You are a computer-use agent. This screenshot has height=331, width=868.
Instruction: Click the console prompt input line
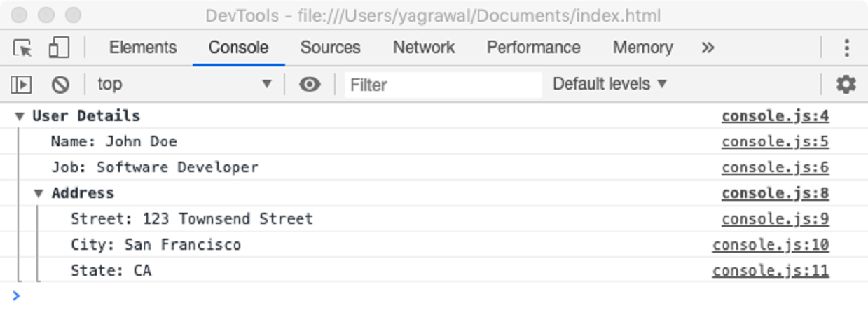(420, 297)
